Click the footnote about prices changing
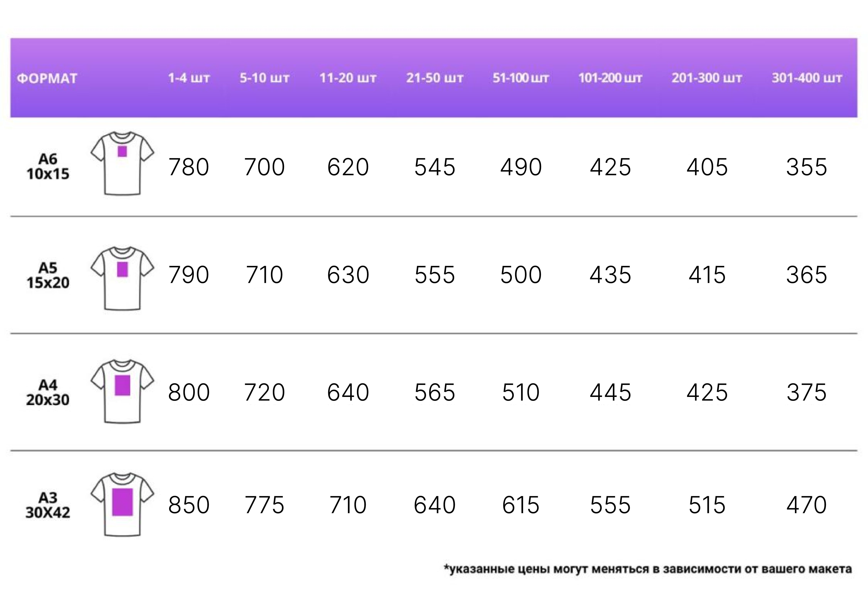 (x=648, y=569)
